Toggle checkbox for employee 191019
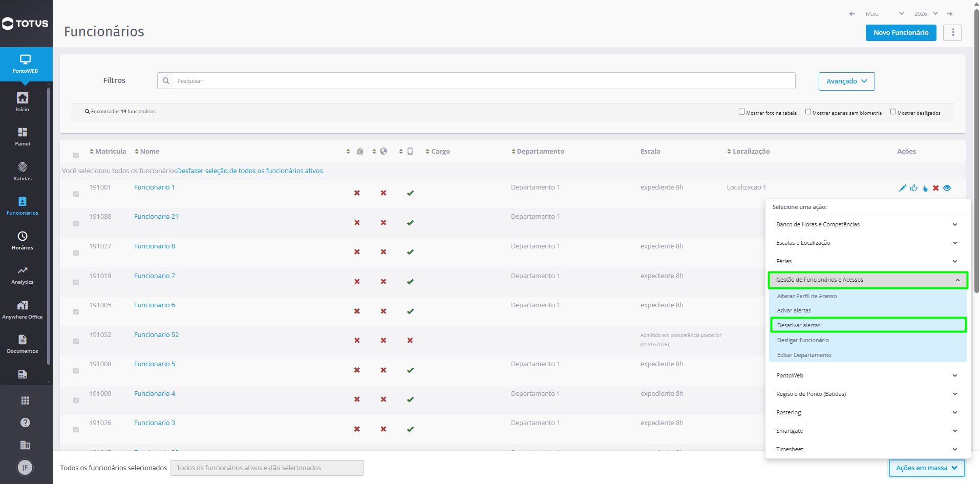This screenshot has width=980, height=484. (x=76, y=282)
